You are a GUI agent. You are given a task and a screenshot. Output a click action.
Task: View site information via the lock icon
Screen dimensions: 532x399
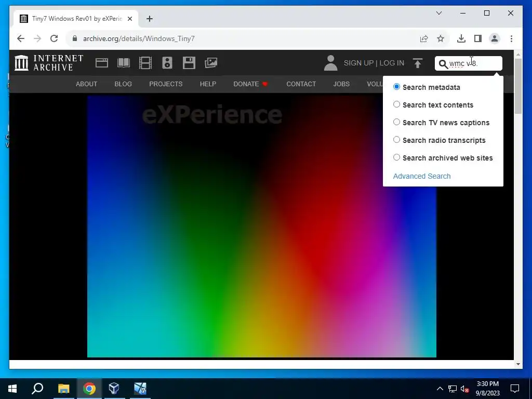pyautogui.click(x=75, y=38)
